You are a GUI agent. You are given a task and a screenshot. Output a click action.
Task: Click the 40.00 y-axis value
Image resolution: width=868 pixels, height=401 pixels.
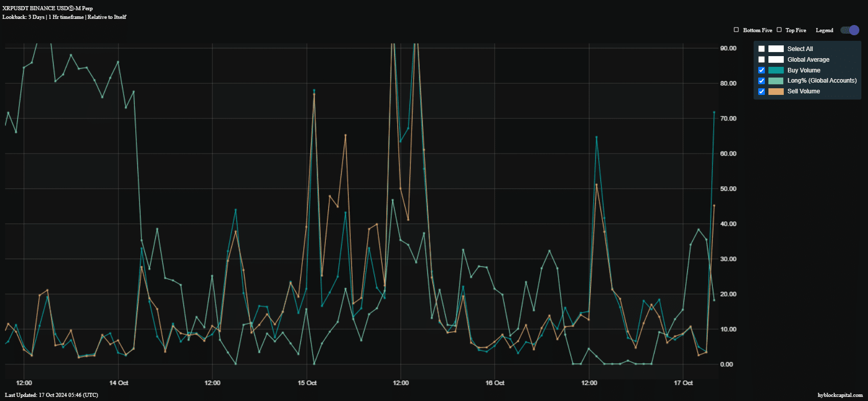tap(728, 224)
